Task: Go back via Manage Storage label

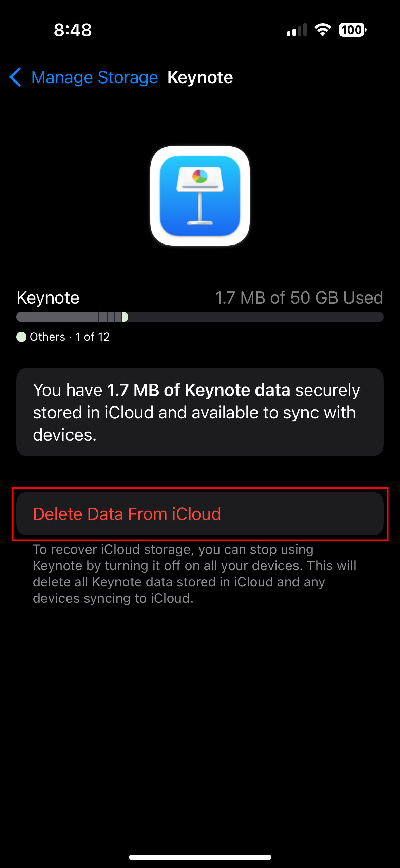Action: [x=94, y=77]
